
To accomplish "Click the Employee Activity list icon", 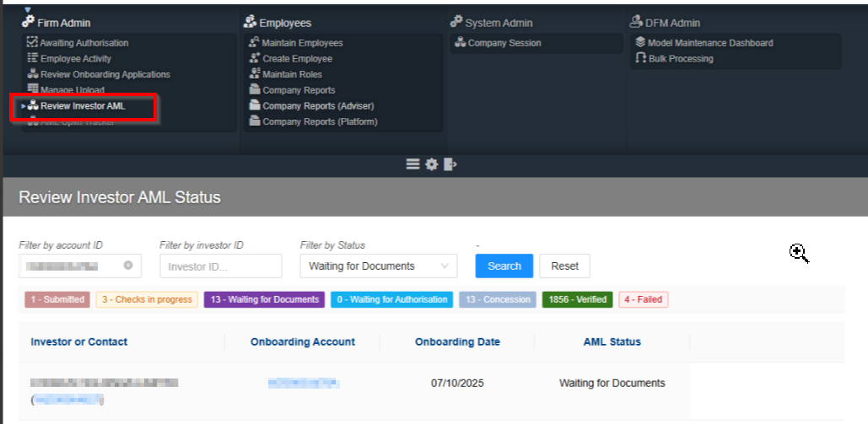I will 33,57.
